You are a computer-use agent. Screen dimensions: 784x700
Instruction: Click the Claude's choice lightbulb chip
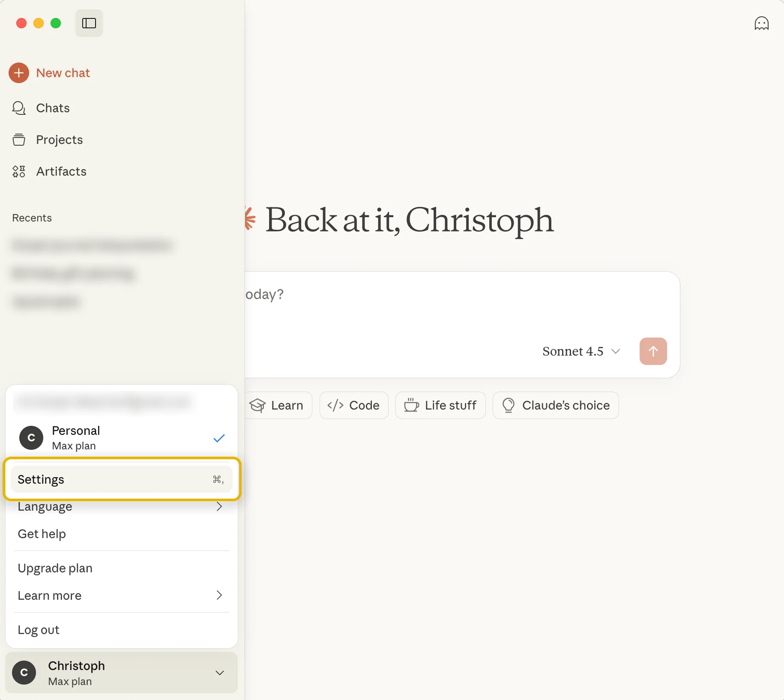[555, 405]
